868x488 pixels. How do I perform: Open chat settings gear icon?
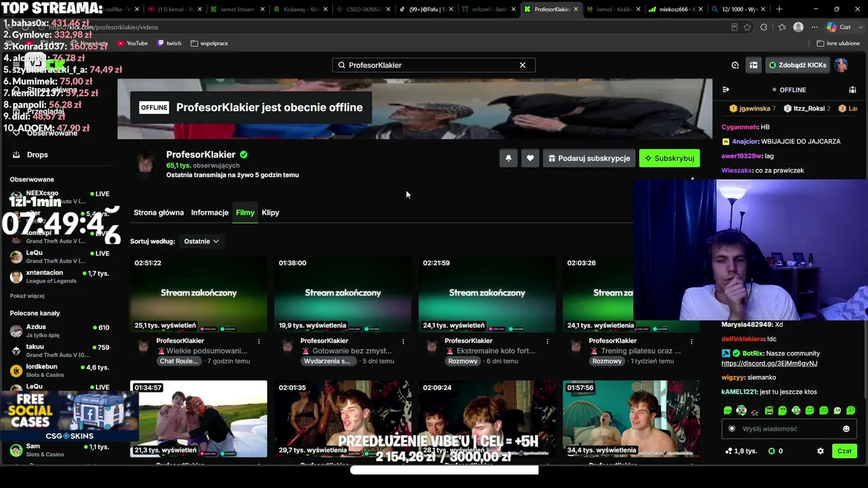click(x=821, y=451)
